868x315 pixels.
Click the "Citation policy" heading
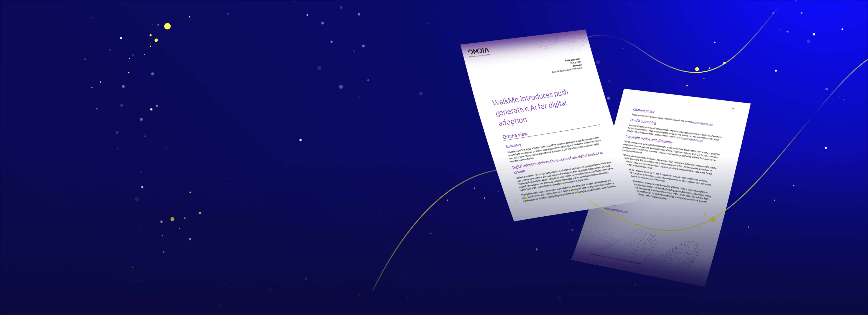(644, 110)
